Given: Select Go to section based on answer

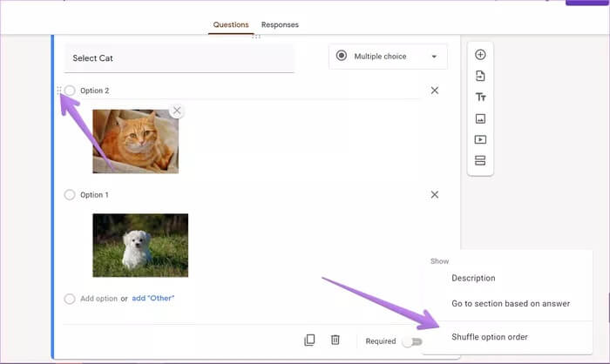Looking at the screenshot, I should click(510, 303).
